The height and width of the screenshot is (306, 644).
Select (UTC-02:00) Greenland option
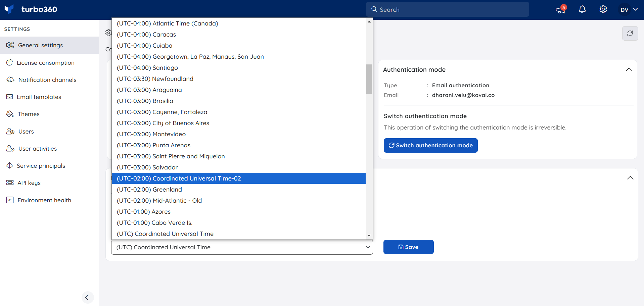click(x=238, y=190)
